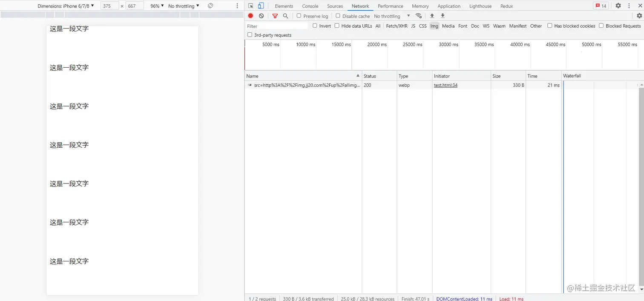Close the DevTools panel

click(639, 6)
